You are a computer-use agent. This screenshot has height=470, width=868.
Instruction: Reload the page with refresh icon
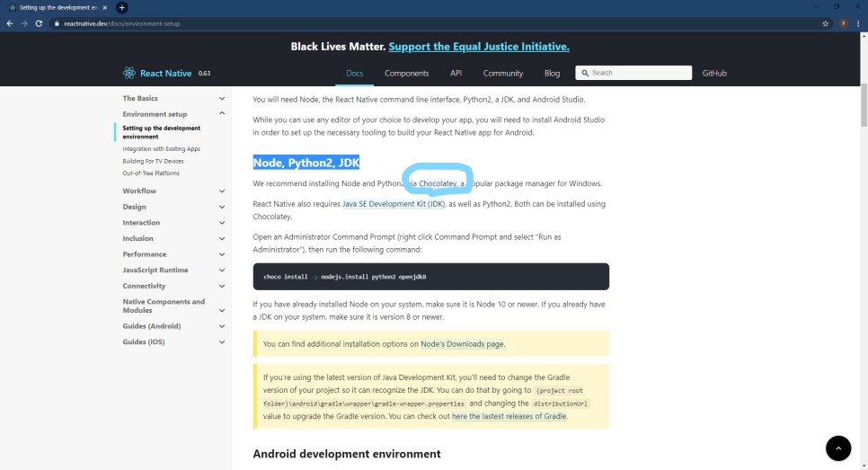39,23
